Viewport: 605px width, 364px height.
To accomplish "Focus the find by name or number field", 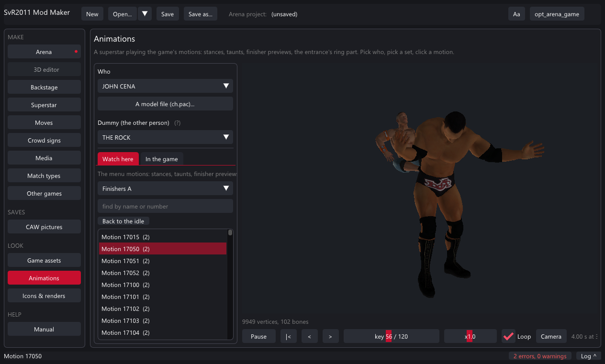I will (165, 206).
